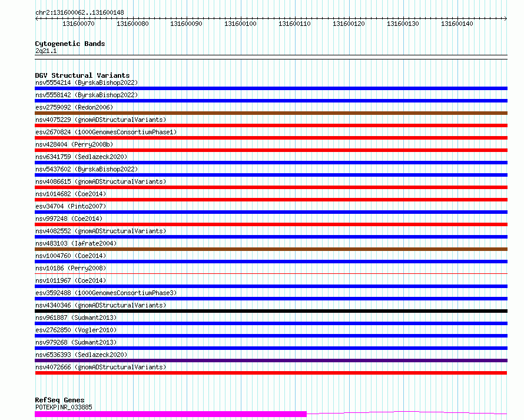Open nsv4072666 (gnomADStructuralVariants) label
Screen dimensions: 524x420
[x=101, y=367]
